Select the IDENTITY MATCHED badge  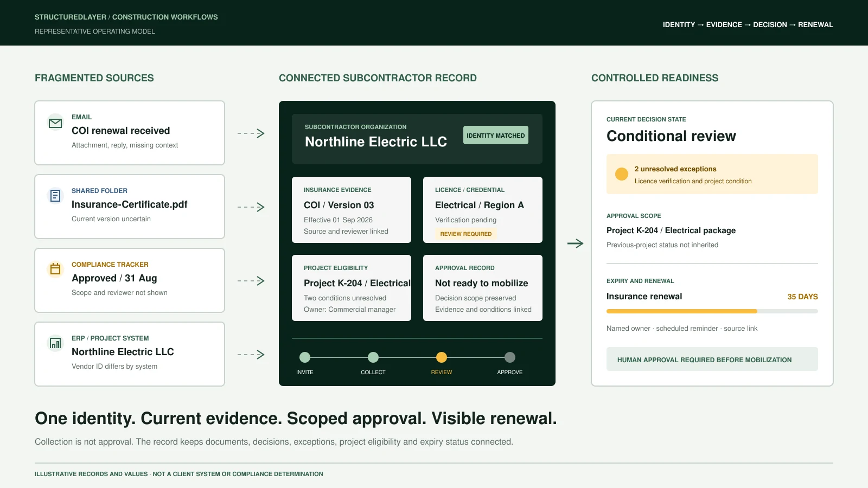coord(496,136)
